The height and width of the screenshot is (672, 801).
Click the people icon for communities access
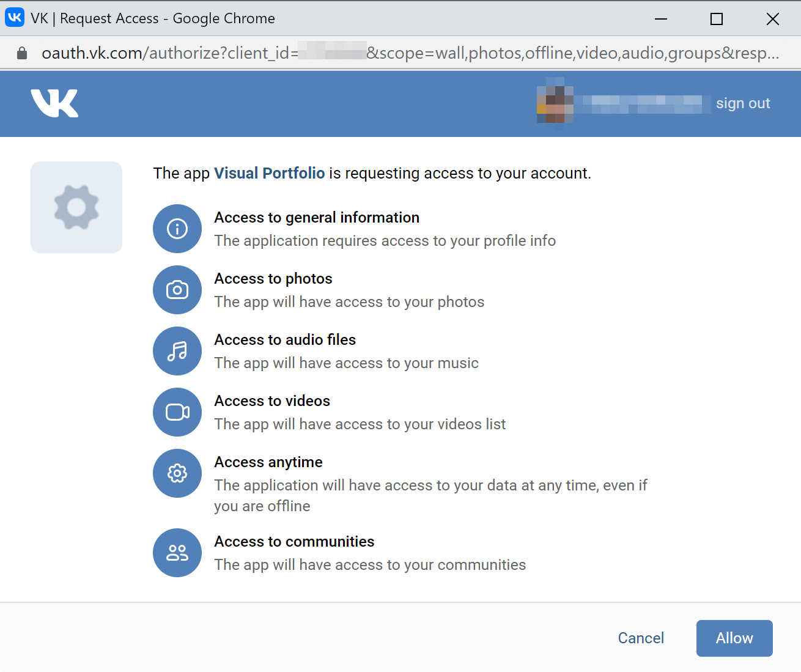(177, 553)
